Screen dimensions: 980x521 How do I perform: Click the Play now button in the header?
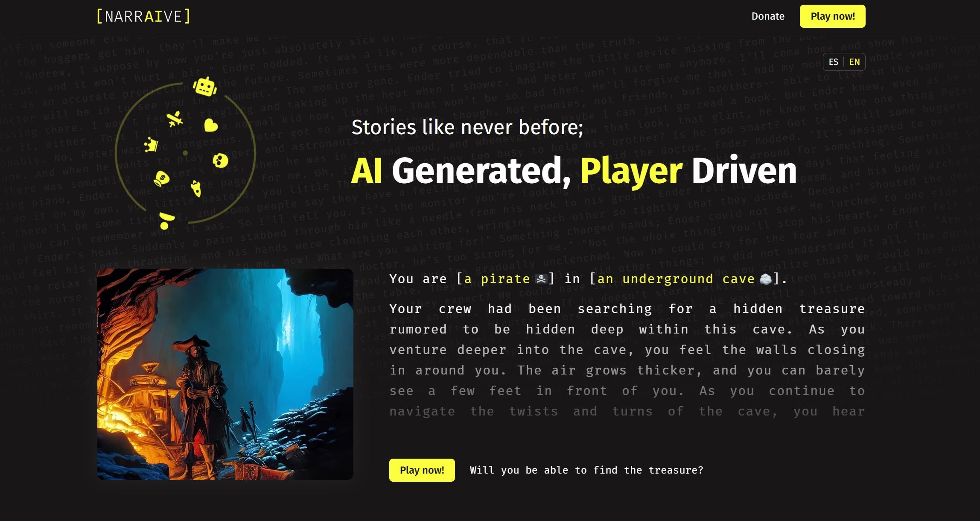pyautogui.click(x=832, y=16)
